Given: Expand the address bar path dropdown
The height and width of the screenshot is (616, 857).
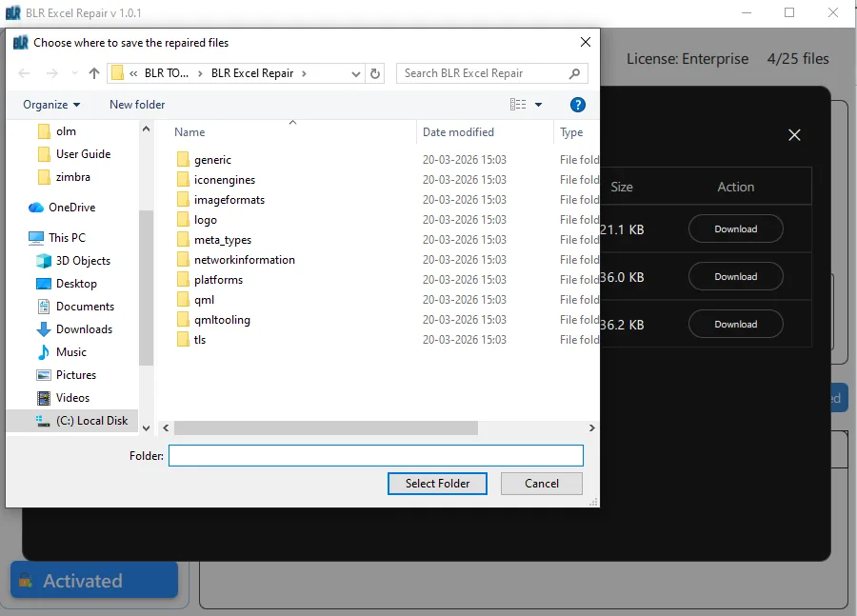Looking at the screenshot, I should 356,73.
